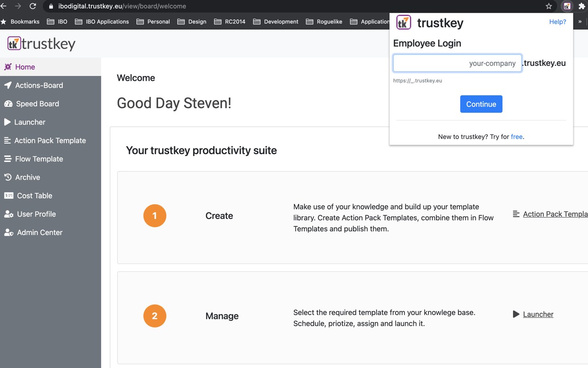This screenshot has width=588, height=368.
Task: Click the forward navigation arrow
Action: (18, 6)
